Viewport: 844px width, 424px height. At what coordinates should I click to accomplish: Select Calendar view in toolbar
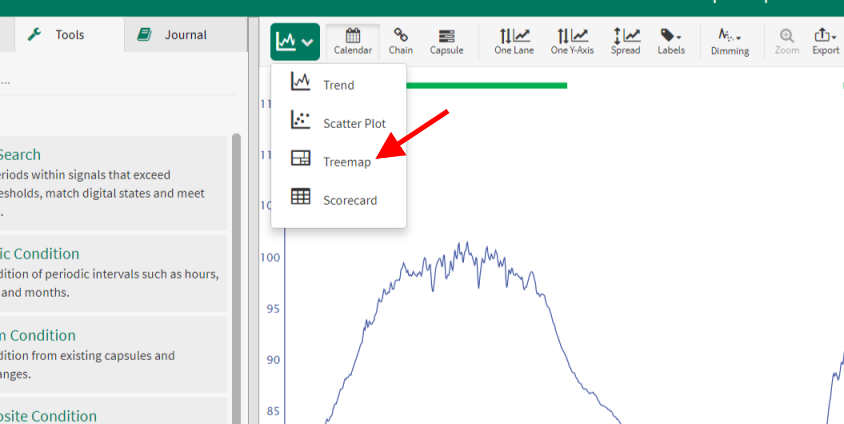pos(353,41)
